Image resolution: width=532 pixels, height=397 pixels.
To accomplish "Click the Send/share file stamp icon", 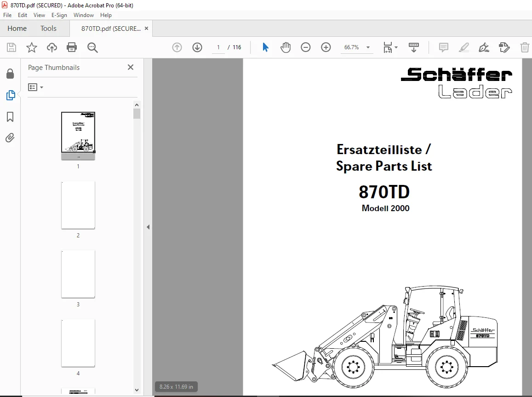I will [x=504, y=47].
